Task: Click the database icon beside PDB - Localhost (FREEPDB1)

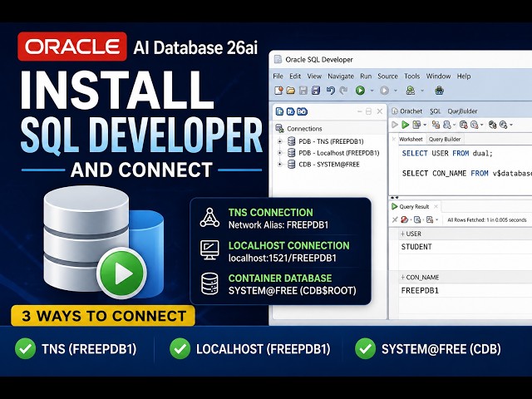Action: (x=291, y=153)
